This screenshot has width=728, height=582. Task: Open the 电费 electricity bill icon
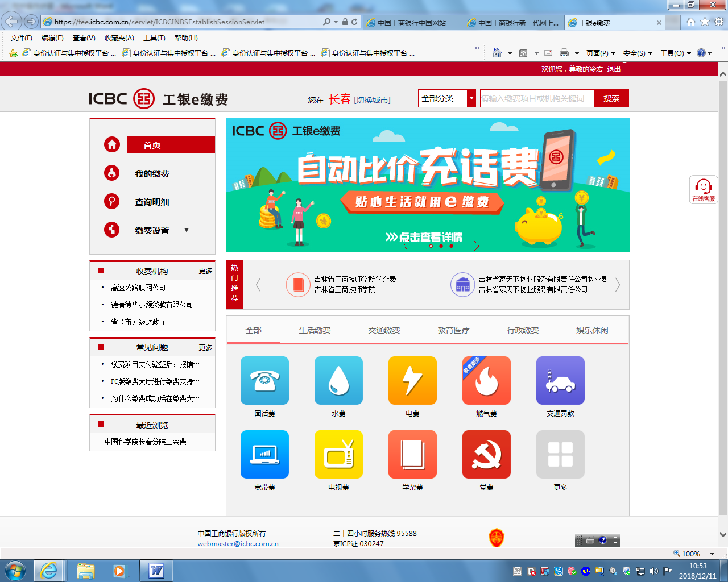point(412,380)
